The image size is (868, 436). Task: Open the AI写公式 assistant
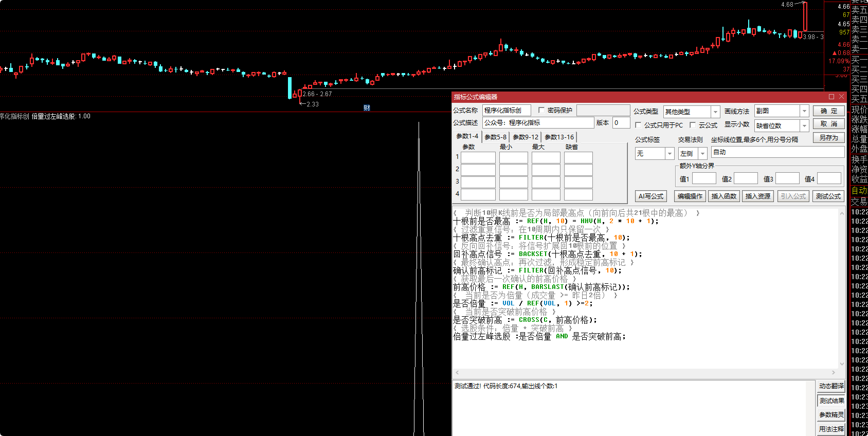(x=650, y=196)
